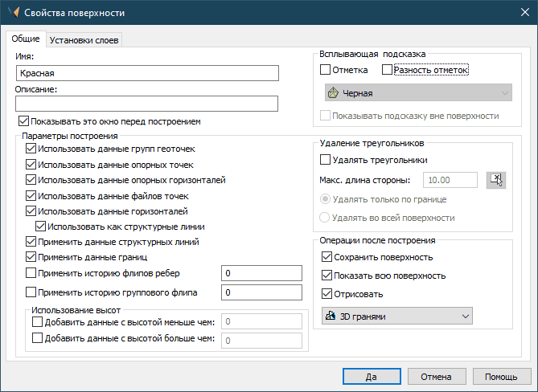Toggle the Разность отметок checkbox
Viewport: 538px width, 392px height.
pos(387,71)
